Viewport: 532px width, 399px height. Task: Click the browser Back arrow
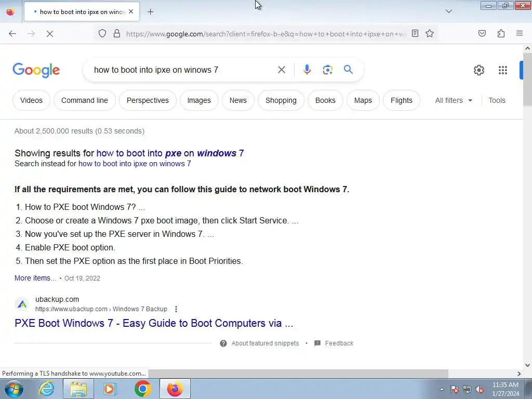[12, 34]
